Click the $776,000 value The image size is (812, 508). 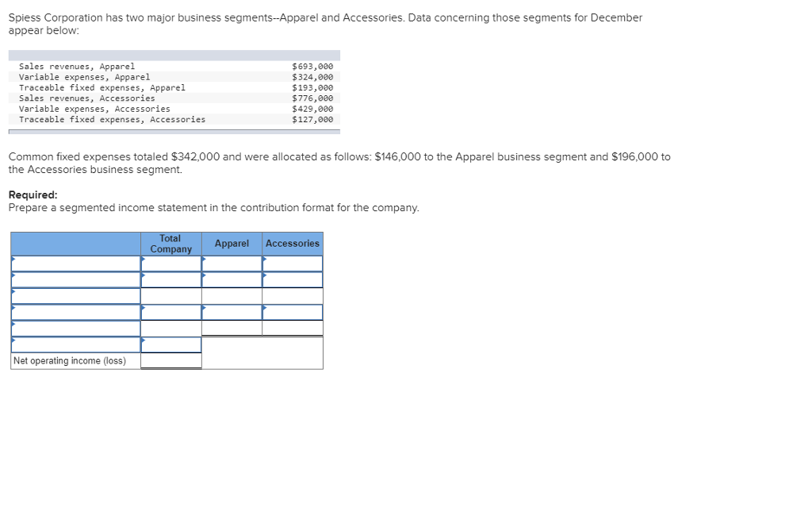coord(312,98)
